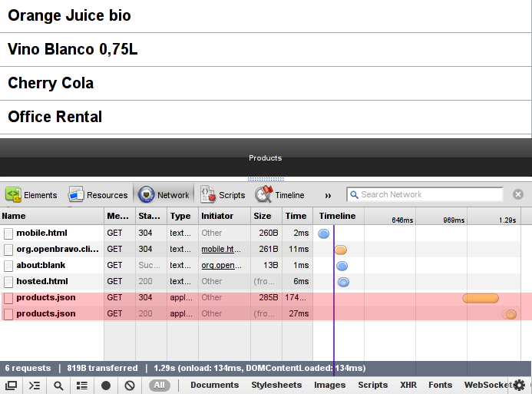Filter requests by Stylesheets
The height and width of the screenshot is (394, 532).
click(x=276, y=386)
